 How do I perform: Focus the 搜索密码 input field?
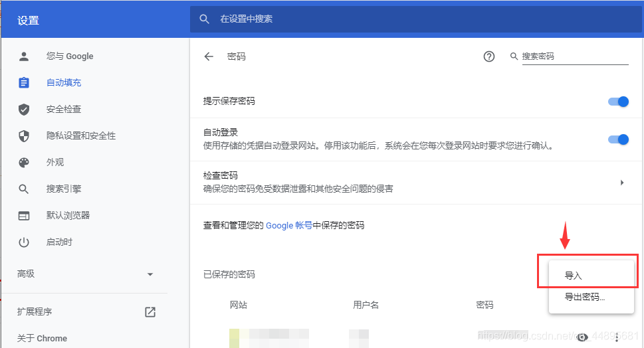tap(575, 56)
